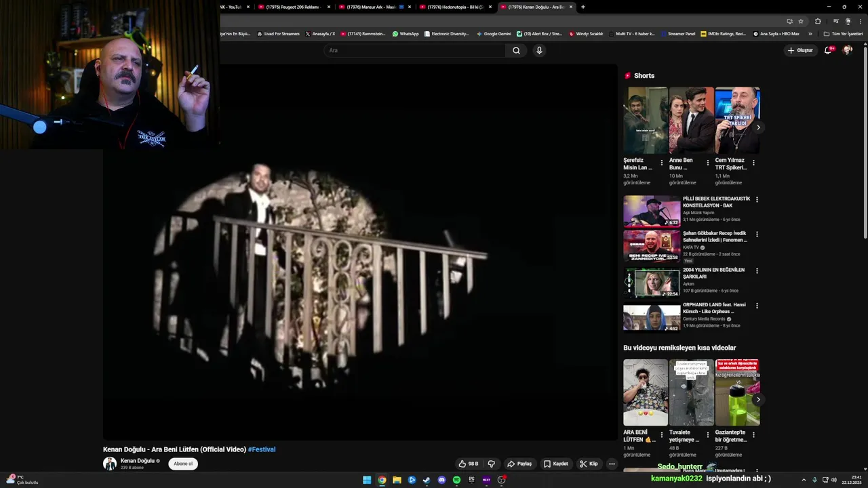Open the account avatar menu
The height and width of the screenshot is (488, 868).
click(x=847, y=50)
